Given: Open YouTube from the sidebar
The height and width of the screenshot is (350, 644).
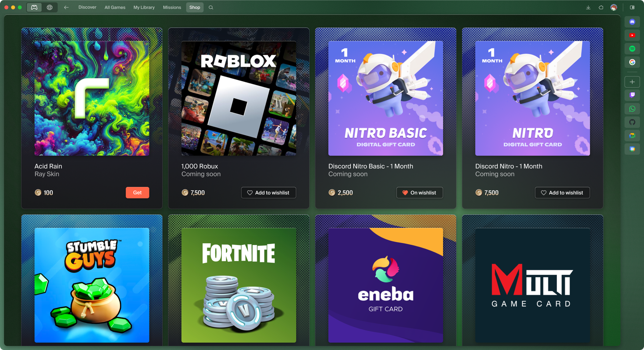Looking at the screenshot, I should [632, 35].
